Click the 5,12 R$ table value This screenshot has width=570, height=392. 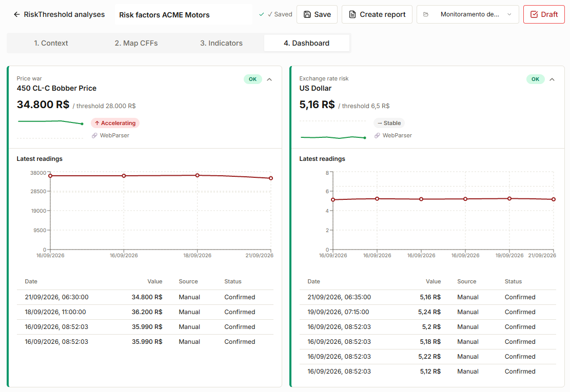[430, 372]
